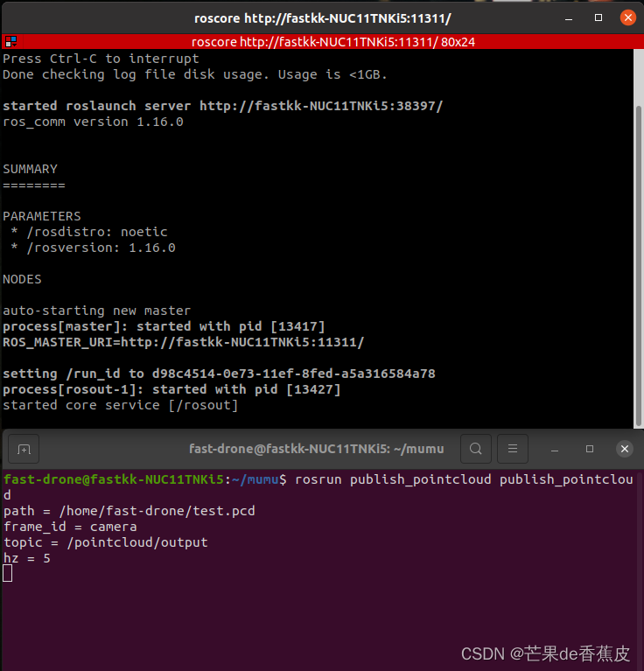Click 'hz = 5' line
Image resolution: width=644 pixels, height=671 pixels.
[x=27, y=558]
